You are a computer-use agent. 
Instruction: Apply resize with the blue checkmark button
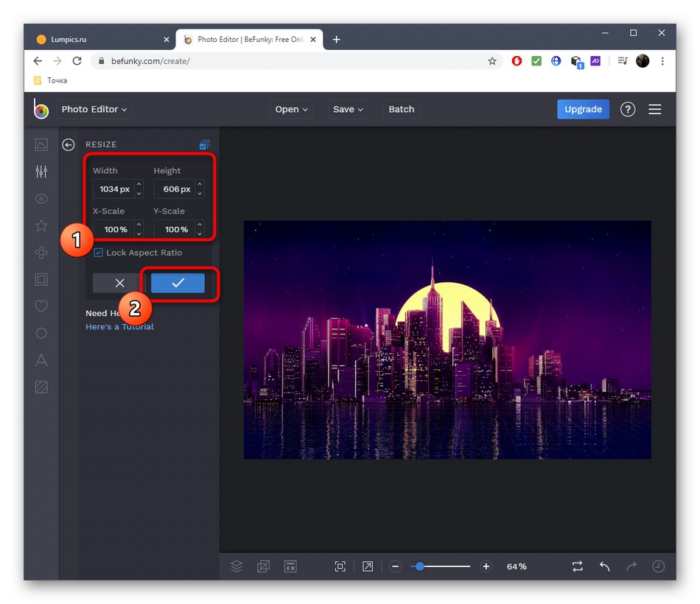(x=178, y=283)
